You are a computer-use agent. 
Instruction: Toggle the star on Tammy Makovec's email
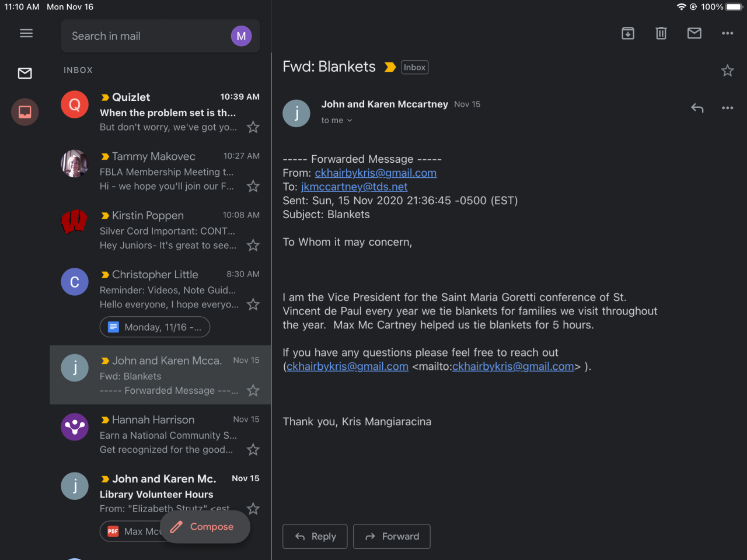pos(253,186)
